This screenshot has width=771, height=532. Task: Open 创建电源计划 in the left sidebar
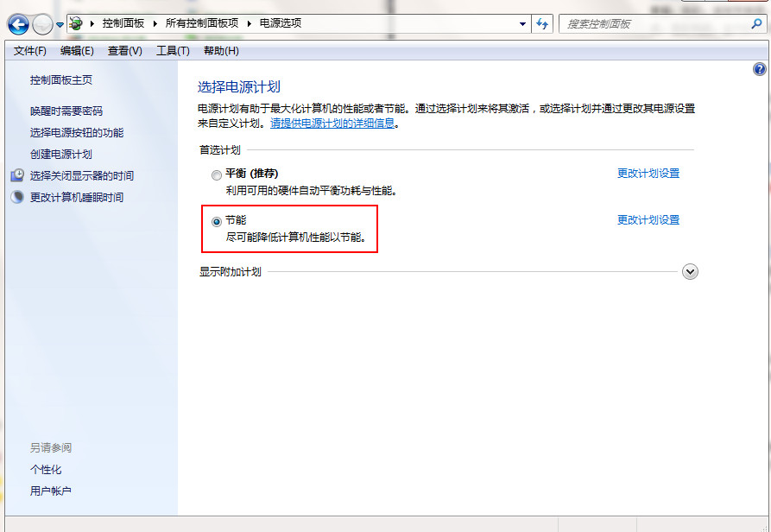[60, 154]
